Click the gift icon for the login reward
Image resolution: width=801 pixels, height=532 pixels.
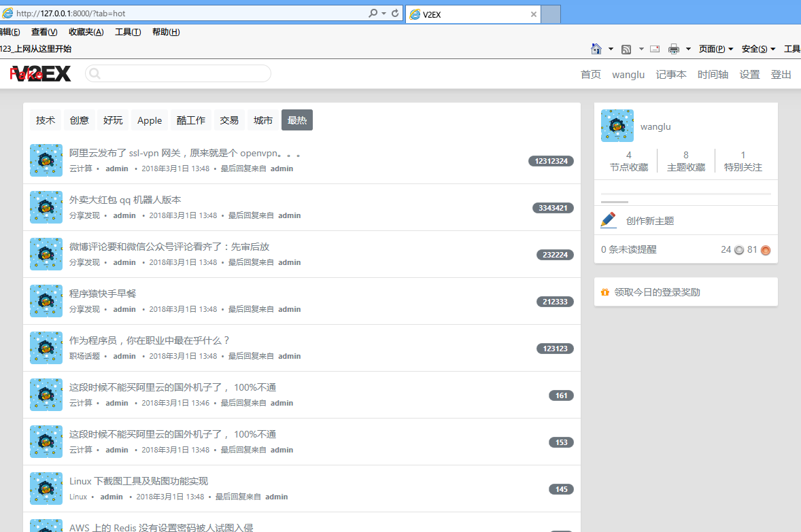605,292
